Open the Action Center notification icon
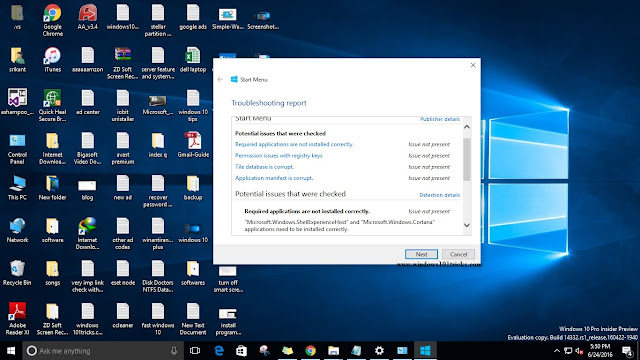 pos(628,351)
